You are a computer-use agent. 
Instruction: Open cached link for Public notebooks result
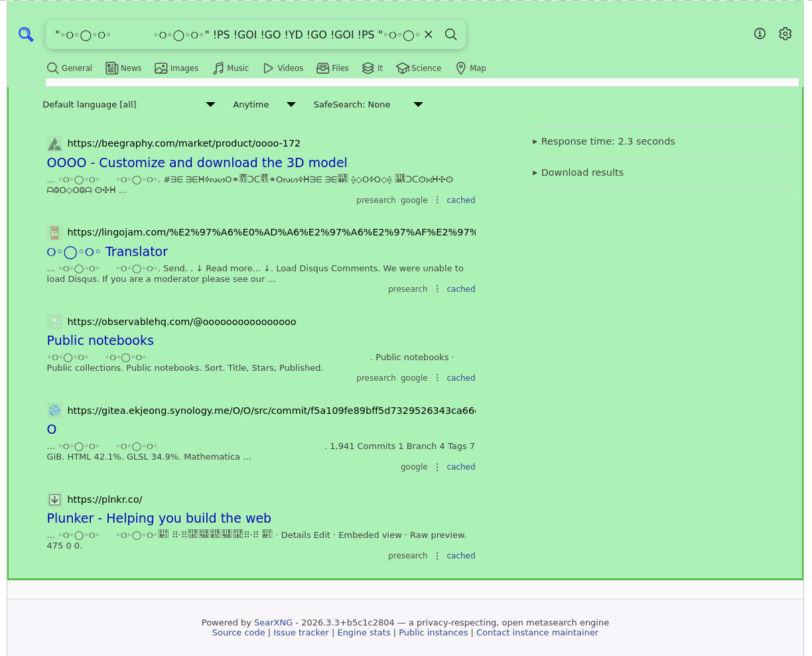(x=460, y=378)
